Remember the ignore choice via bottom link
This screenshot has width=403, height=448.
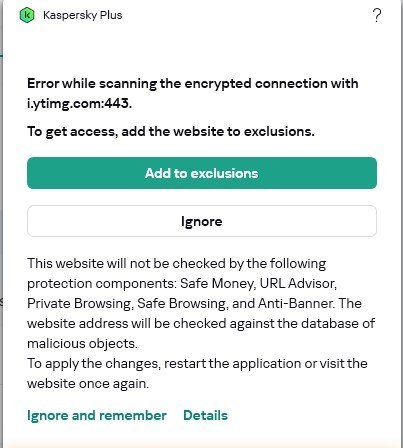click(x=97, y=415)
